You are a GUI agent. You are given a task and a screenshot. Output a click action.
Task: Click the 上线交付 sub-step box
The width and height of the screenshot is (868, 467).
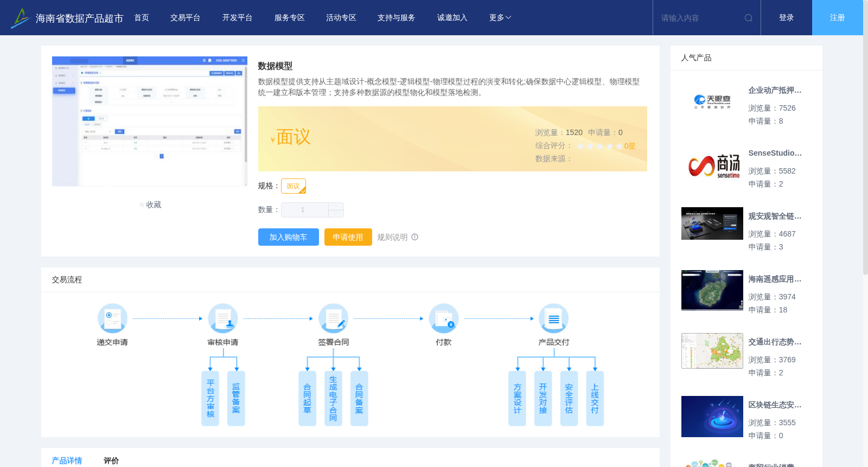(x=595, y=399)
